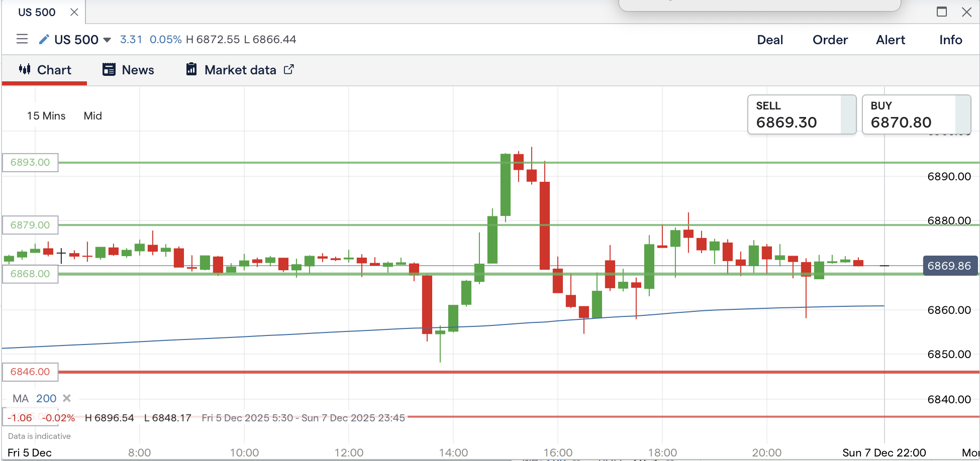Image resolution: width=980 pixels, height=461 pixels.
Task: Open the Order panel
Action: [830, 40]
